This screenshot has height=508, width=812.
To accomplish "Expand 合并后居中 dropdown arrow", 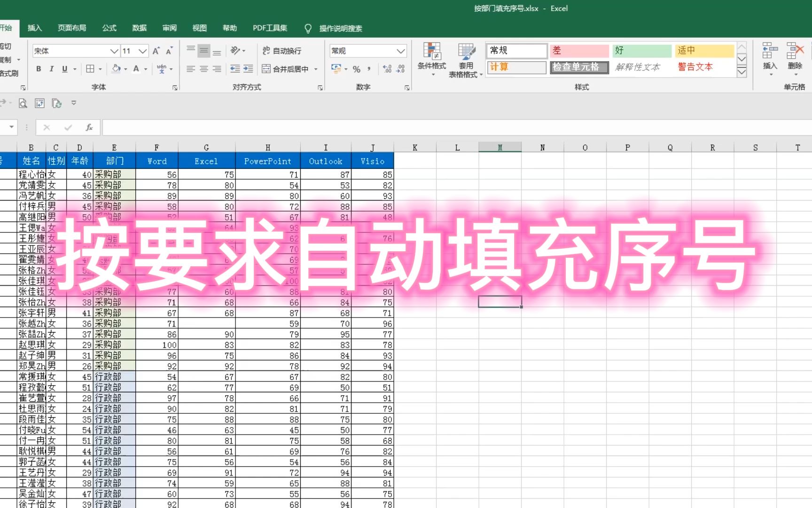I will click(316, 69).
